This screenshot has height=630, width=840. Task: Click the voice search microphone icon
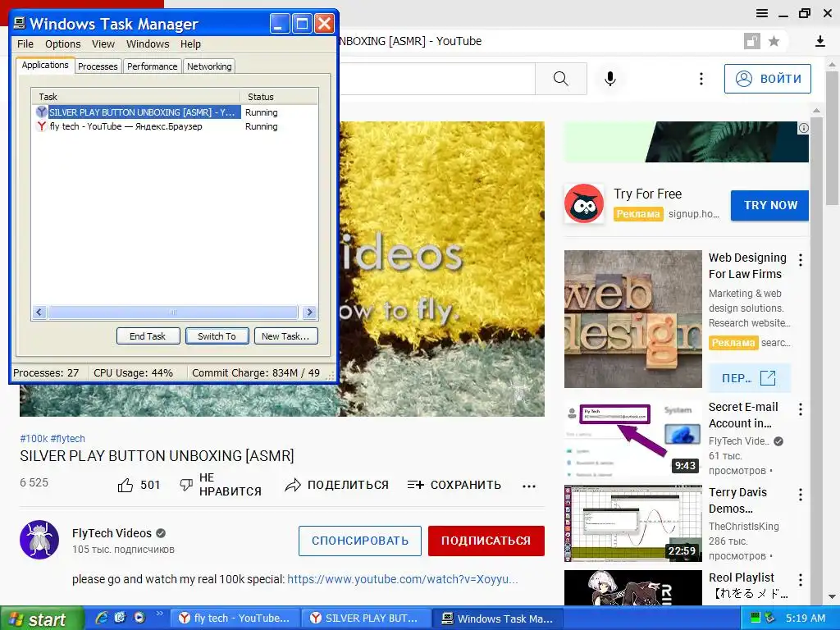click(609, 79)
